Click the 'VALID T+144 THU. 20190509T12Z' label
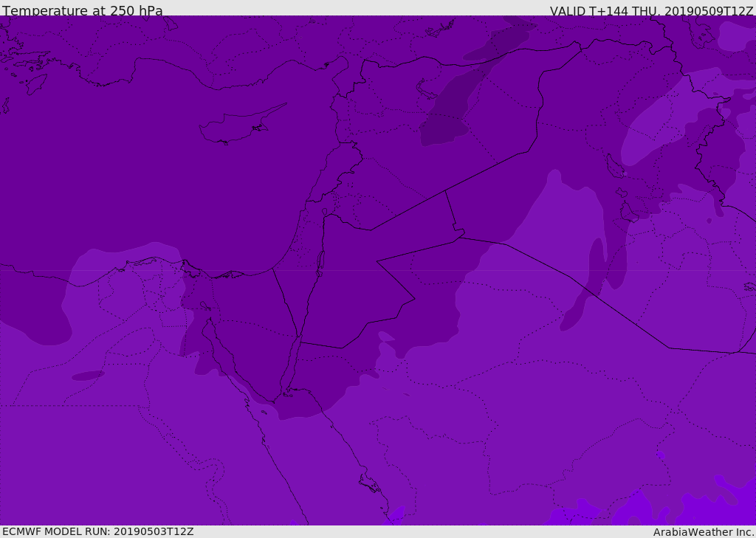 pyautogui.click(x=651, y=11)
